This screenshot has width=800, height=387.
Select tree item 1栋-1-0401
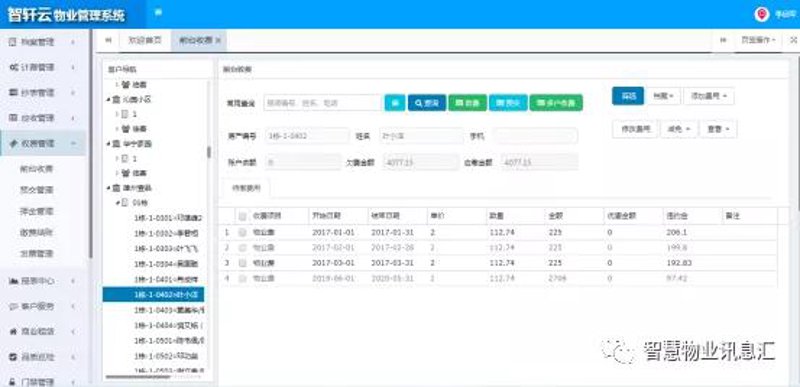[x=166, y=279]
